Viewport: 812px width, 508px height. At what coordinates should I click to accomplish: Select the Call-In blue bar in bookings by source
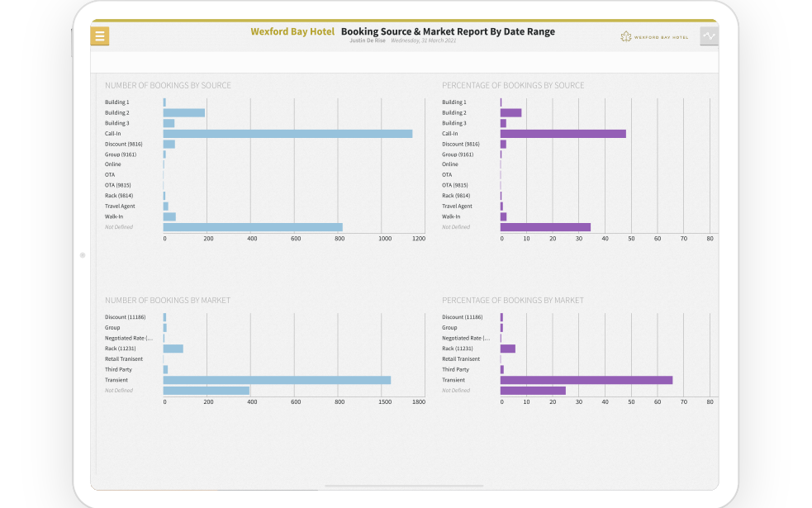click(x=287, y=134)
